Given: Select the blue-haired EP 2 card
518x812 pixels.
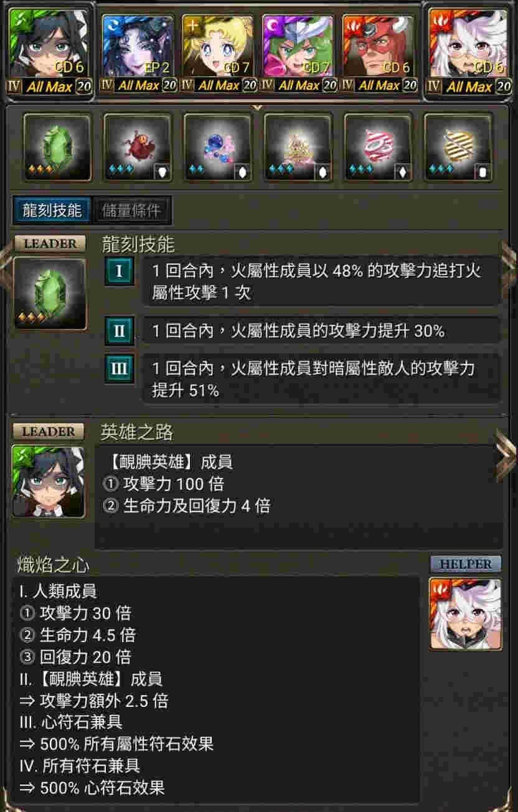Looking at the screenshot, I should click(x=138, y=54).
